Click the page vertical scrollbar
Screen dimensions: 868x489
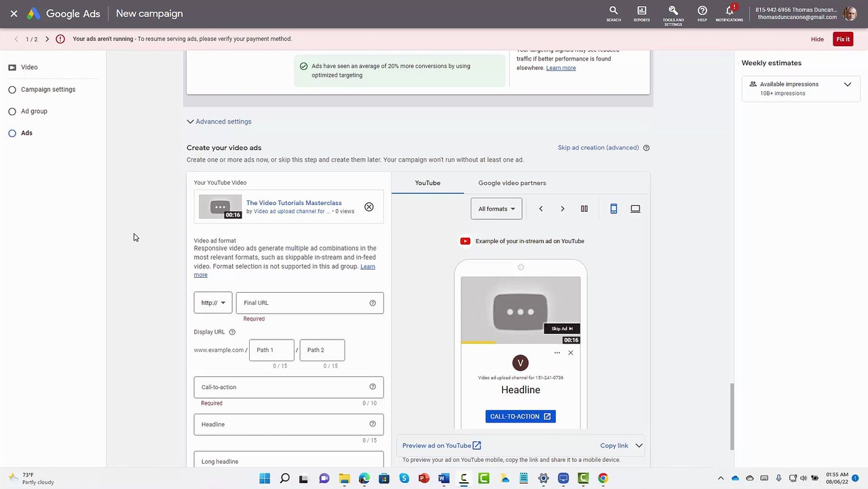732,416
